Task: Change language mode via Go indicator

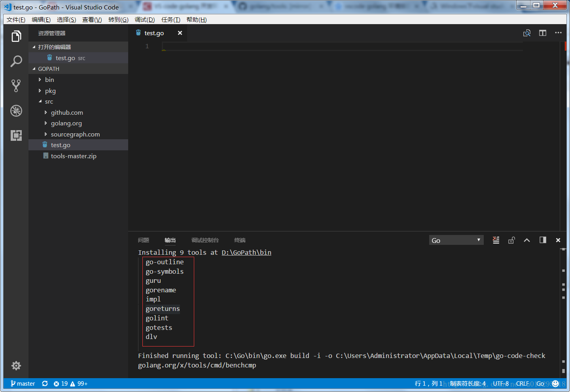Action: (x=540, y=384)
